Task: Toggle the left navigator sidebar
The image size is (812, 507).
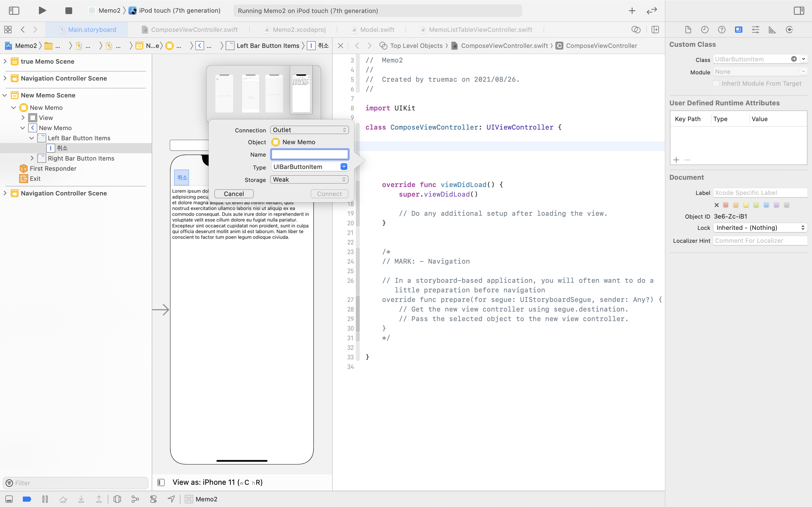Action: point(14,10)
